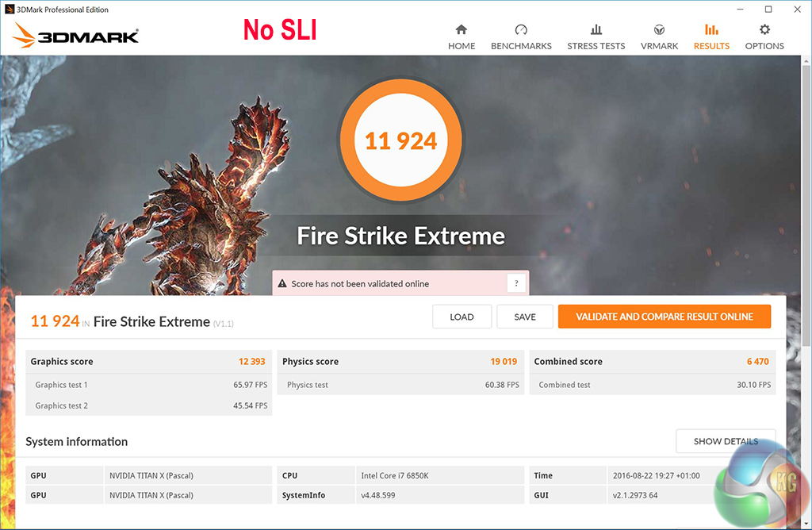Open the Benchmarks gauge icon

point(521,29)
